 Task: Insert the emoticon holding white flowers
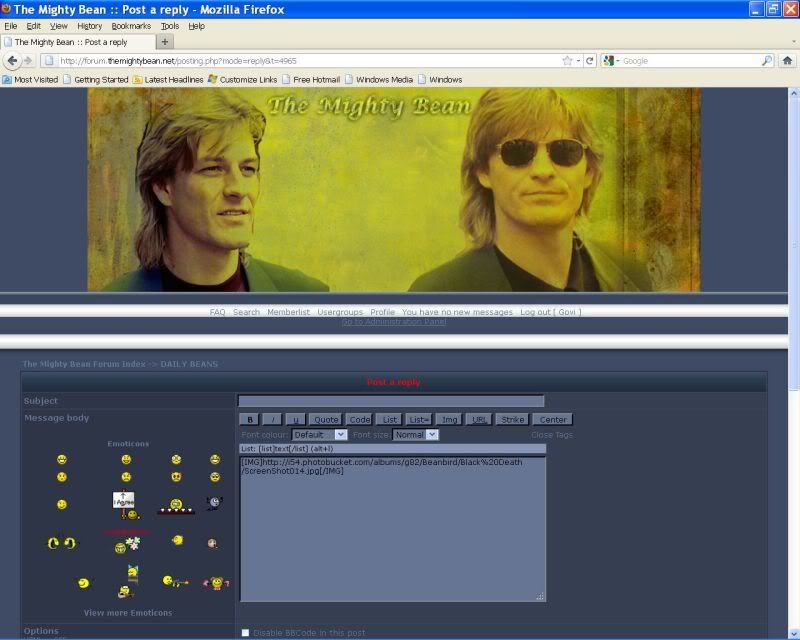[127, 545]
